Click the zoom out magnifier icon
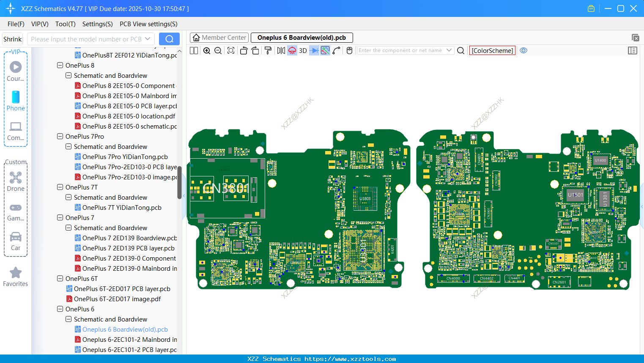 (218, 51)
